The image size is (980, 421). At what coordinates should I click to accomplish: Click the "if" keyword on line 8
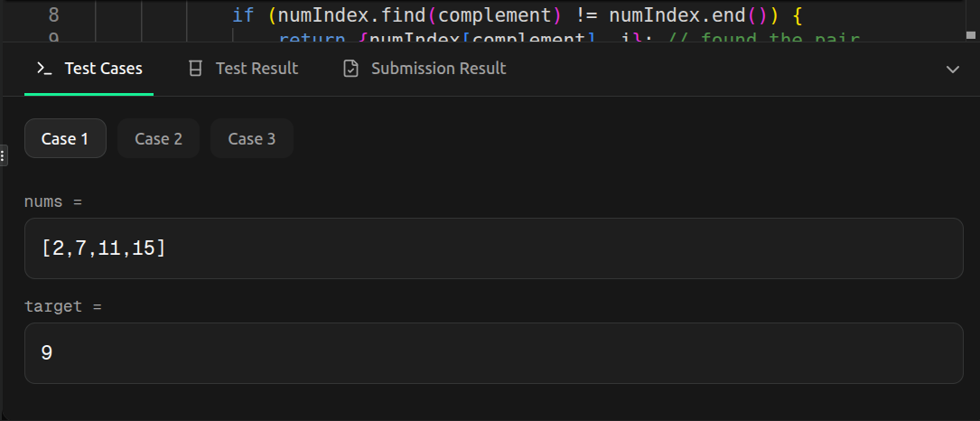click(243, 15)
